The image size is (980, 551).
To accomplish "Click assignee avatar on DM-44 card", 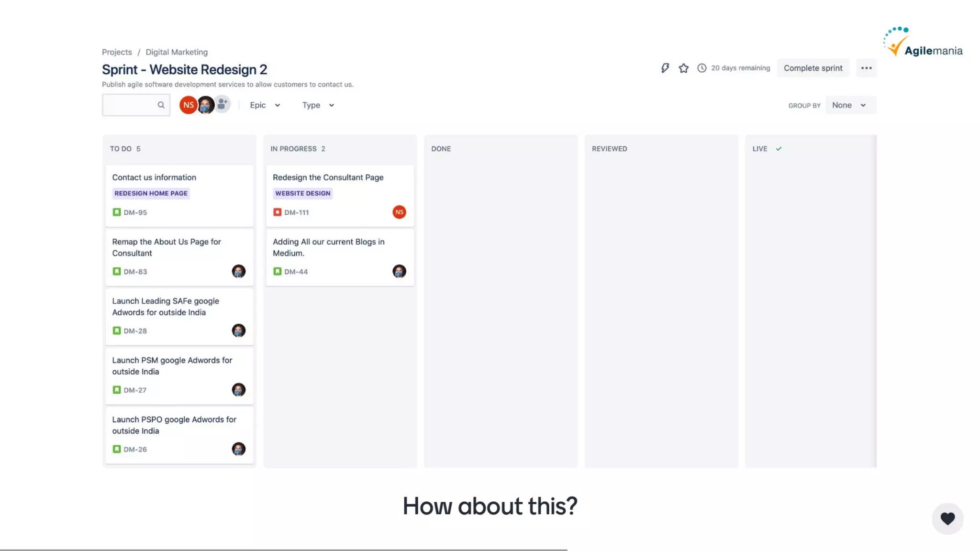I will (399, 271).
